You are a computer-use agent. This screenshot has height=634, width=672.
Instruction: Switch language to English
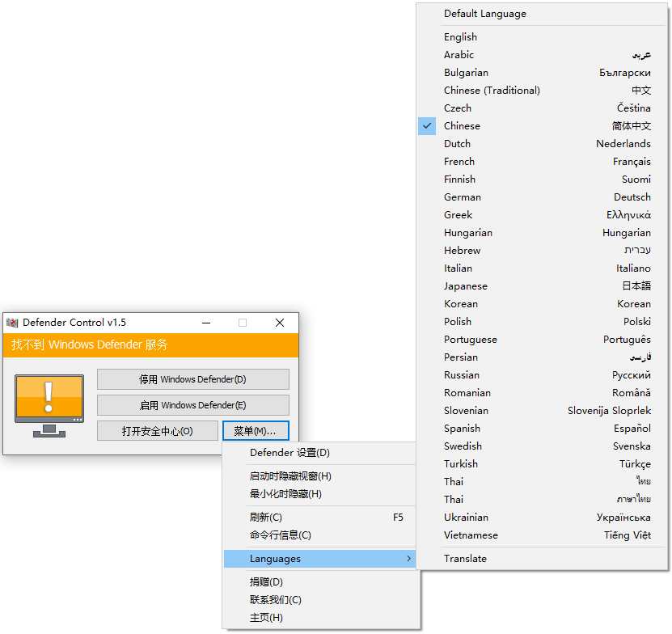coord(542,37)
